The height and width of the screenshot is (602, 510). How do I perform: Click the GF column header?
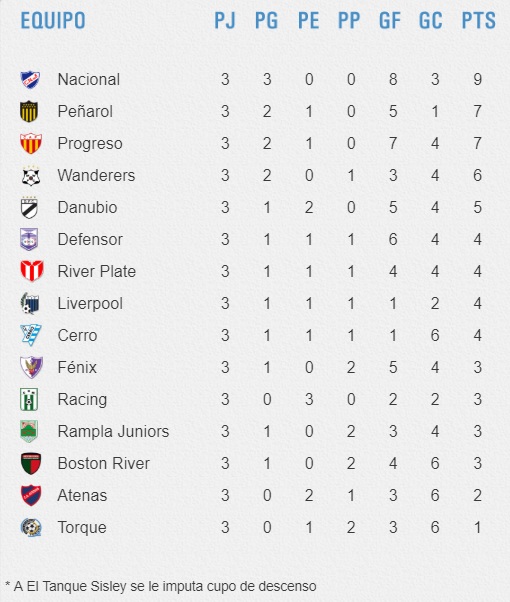(x=390, y=21)
